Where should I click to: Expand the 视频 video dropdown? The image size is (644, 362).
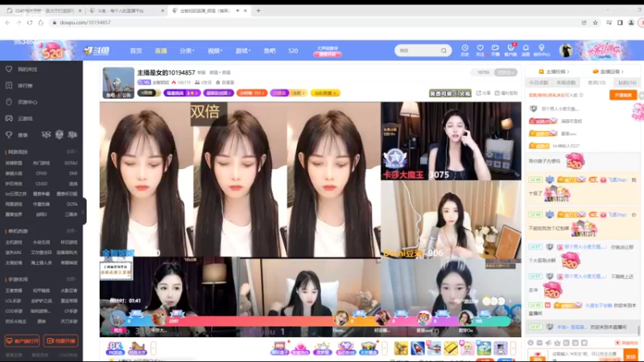[214, 51]
